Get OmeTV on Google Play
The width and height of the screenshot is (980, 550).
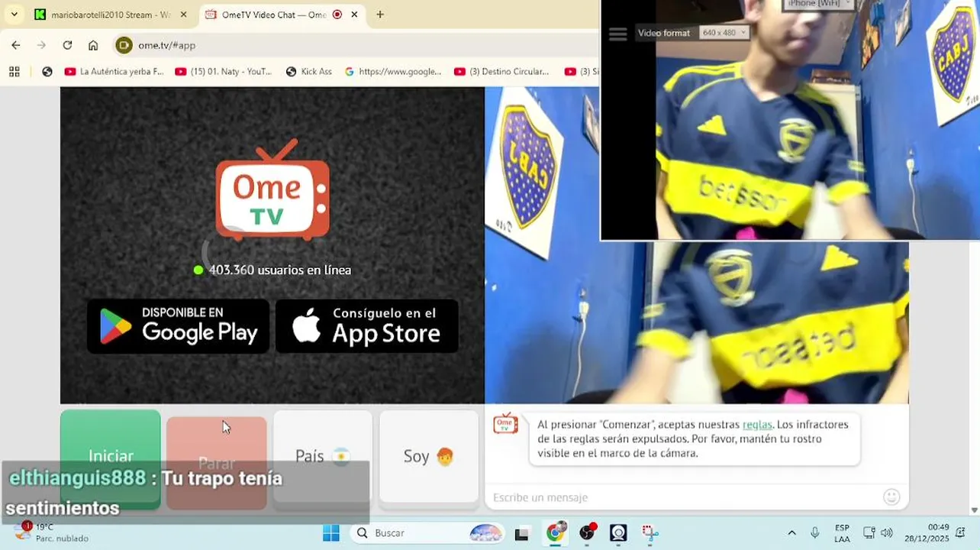179,326
